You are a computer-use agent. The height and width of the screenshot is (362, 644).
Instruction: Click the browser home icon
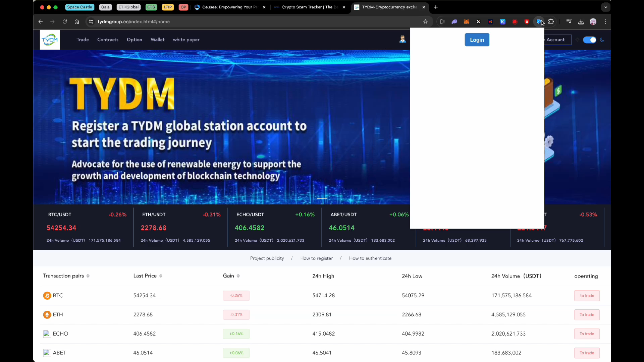[76, 22]
